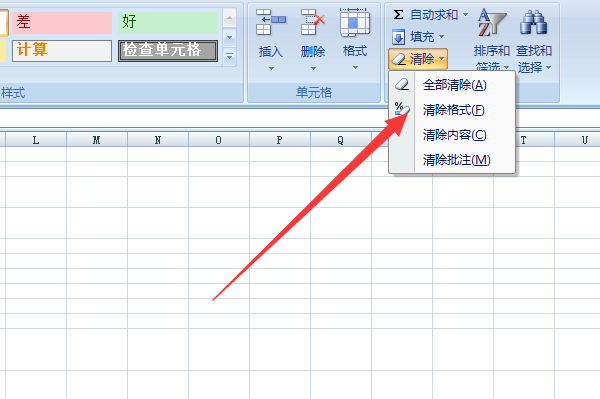Expand the 删除 dropdown arrow
Viewport: 600px width, 399px height.
click(313, 68)
